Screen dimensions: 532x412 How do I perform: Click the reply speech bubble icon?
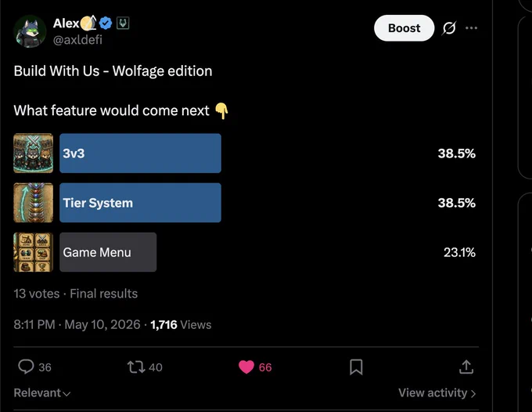click(26, 367)
